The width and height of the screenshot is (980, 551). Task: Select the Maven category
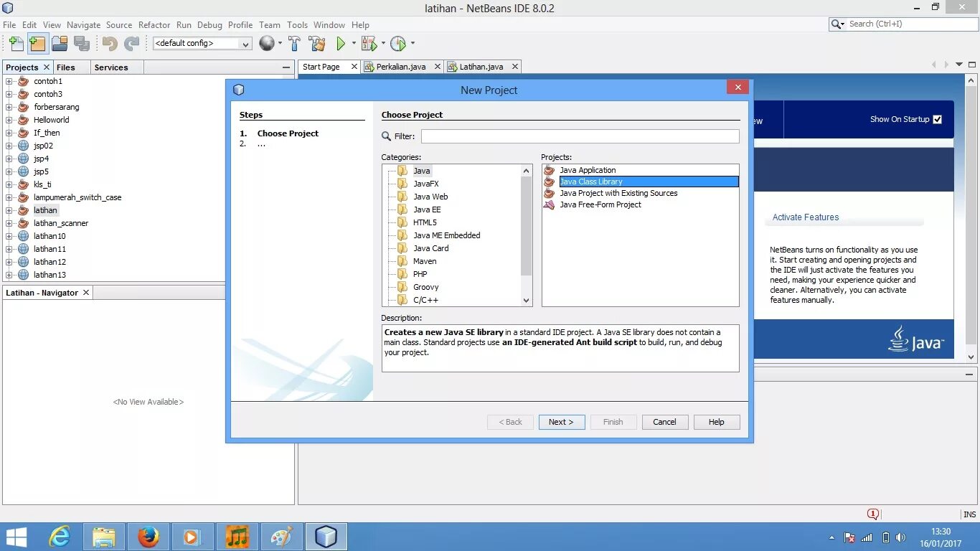(425, 261)
